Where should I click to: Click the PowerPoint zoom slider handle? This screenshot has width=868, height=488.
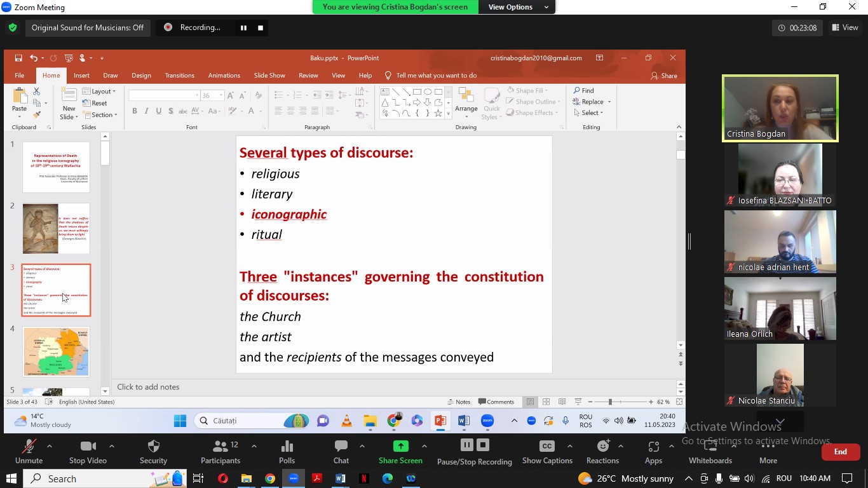(610, 402)
